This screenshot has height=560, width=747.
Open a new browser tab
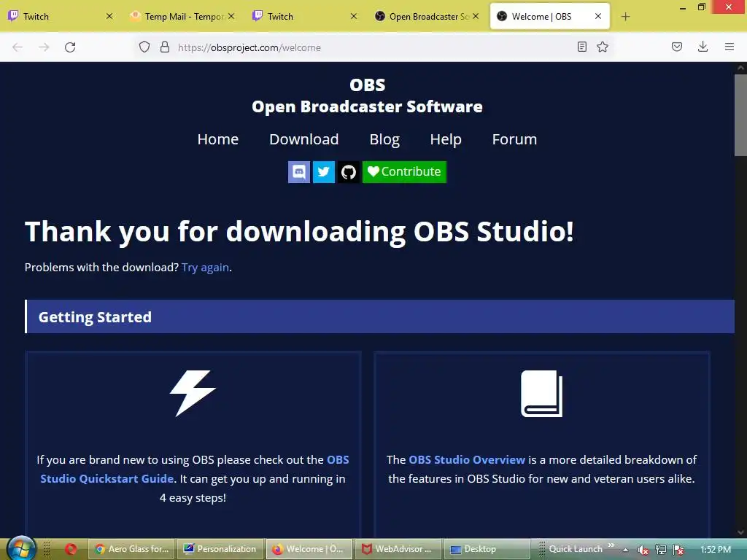[625, 17]
